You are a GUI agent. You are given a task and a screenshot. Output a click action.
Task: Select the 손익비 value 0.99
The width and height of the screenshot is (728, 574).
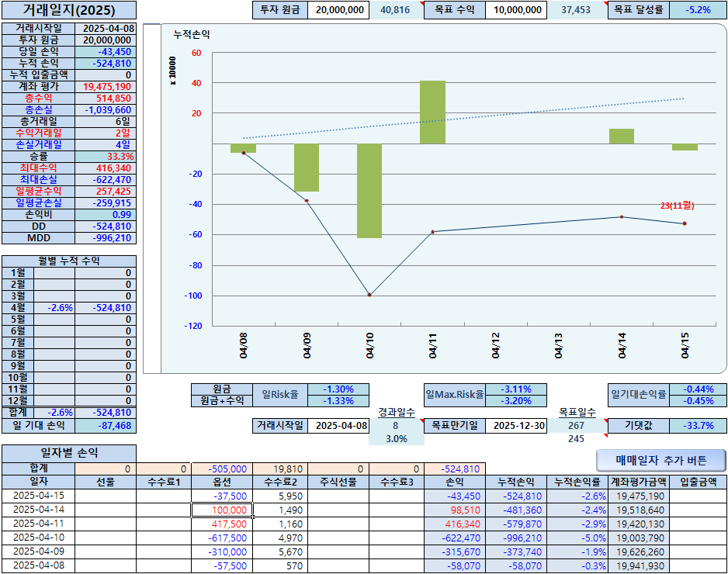(106, 214)
